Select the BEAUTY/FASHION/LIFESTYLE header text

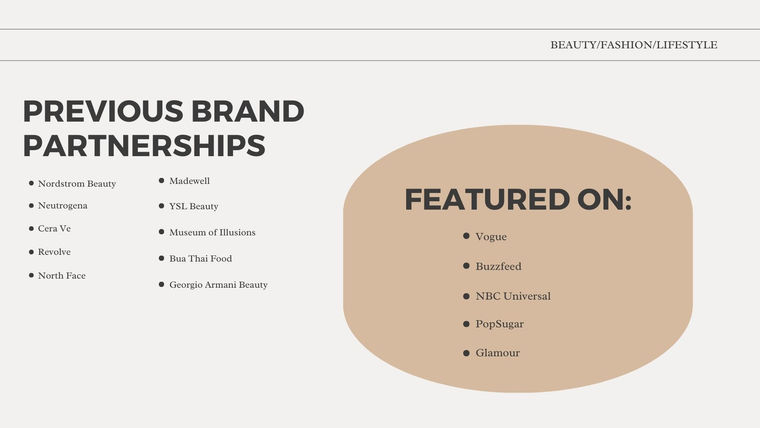click(x=633, y=45)
